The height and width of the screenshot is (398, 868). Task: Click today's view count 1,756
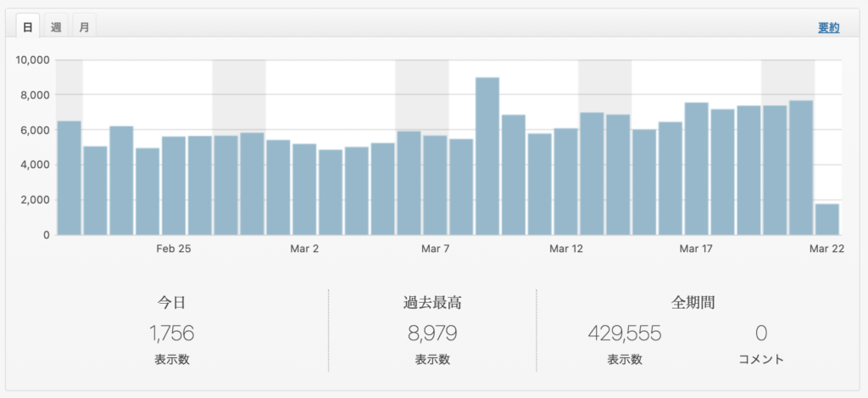tap(172, 334)
